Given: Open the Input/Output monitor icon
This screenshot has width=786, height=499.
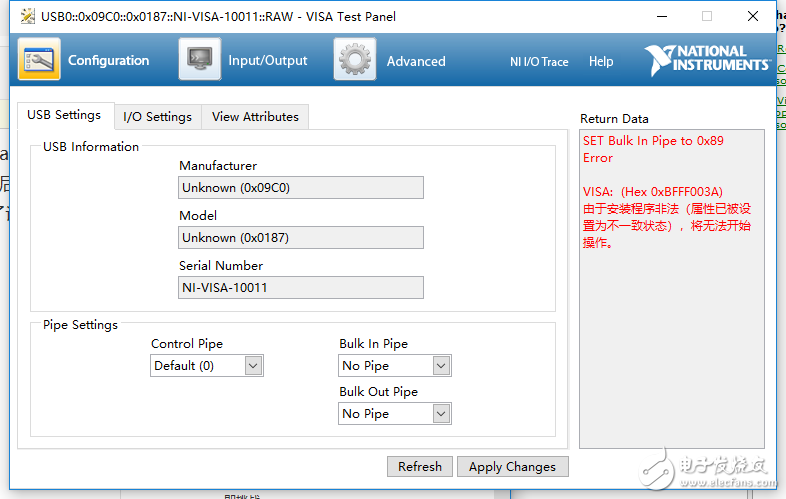Looking at the screenshot, I should tap(200, 59).
